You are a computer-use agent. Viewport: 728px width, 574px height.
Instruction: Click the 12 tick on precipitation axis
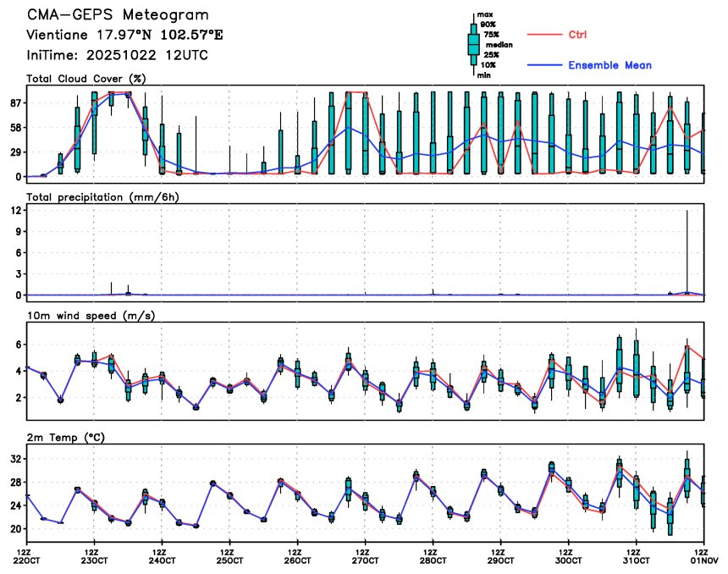16,210
